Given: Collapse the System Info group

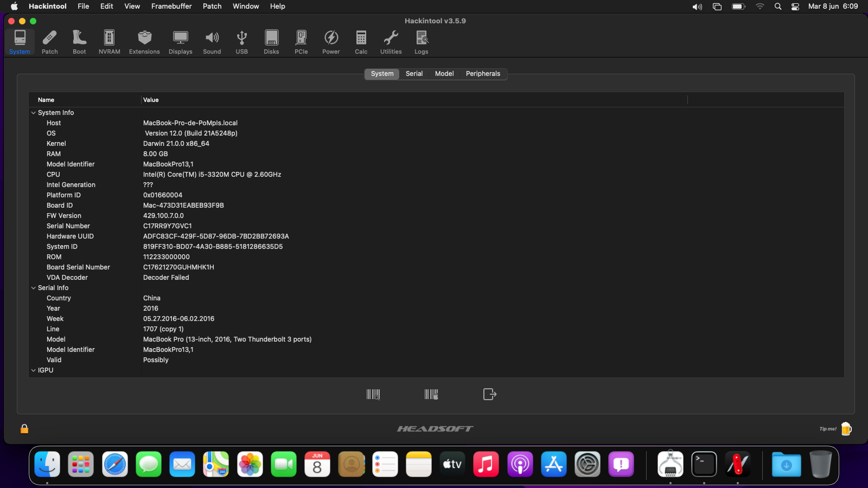Looking at the screenshot, I should point(34,113).
